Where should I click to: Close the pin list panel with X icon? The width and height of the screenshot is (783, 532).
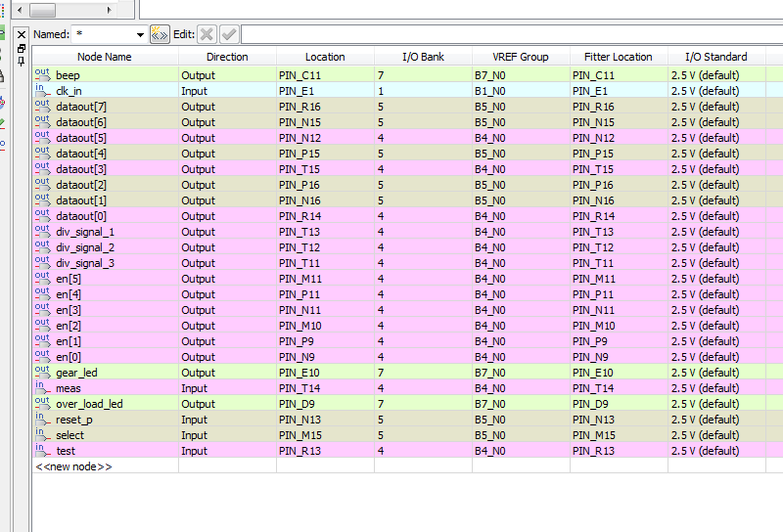coord(21,34)
